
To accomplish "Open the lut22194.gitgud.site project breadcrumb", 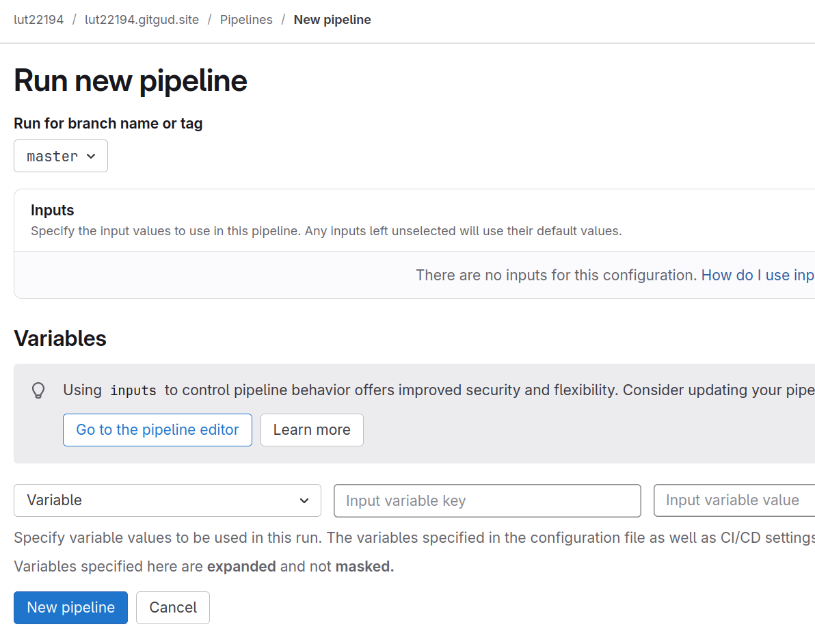I will coord(142,20).
